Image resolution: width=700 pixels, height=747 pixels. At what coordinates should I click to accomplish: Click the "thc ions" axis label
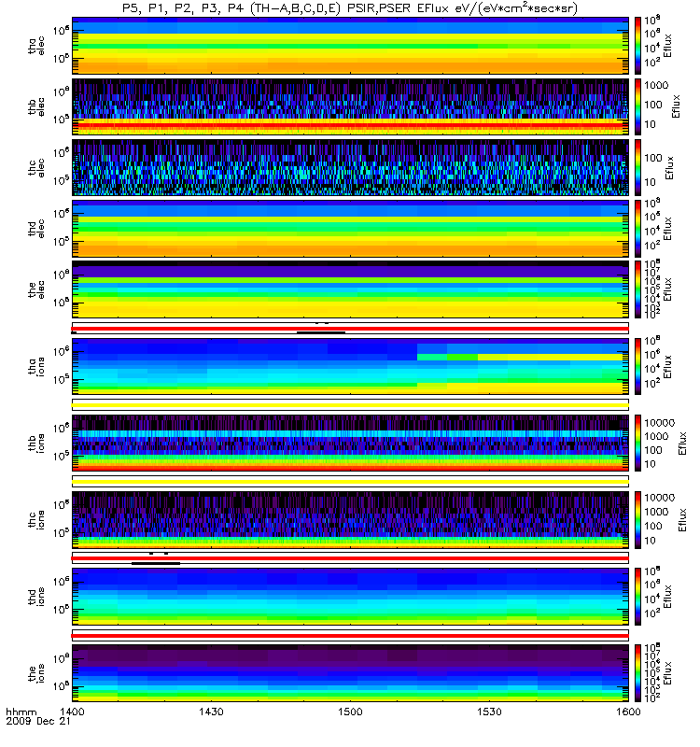coord(35,520)
